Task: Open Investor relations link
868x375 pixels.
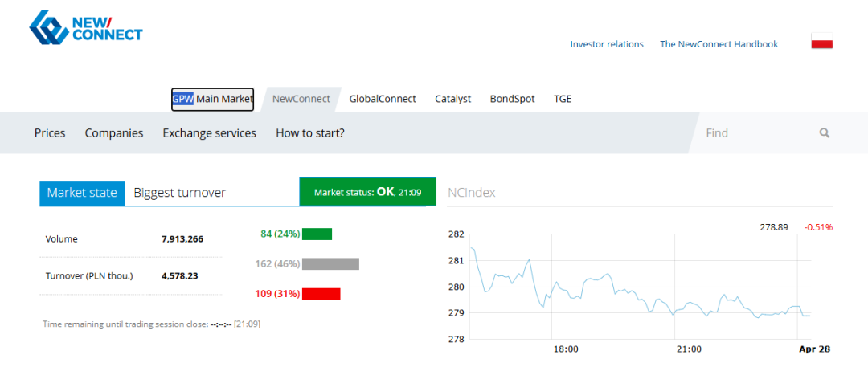Action: [x=607, y=44]
